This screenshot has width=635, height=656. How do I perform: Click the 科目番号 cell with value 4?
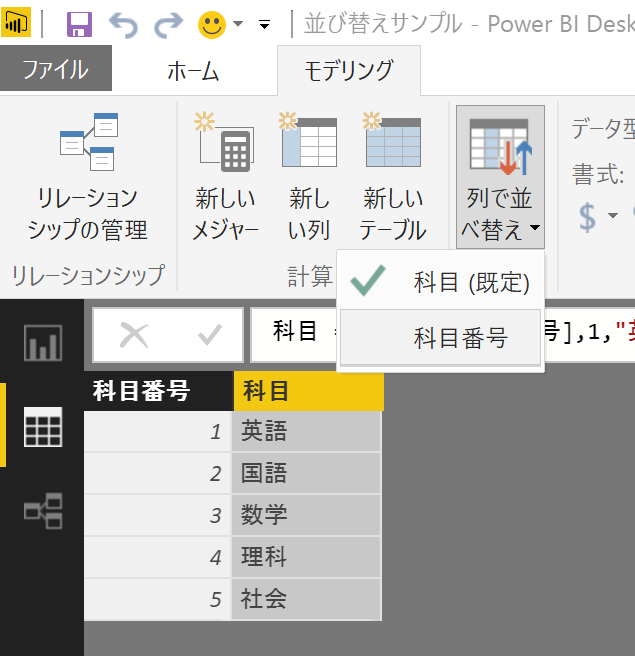point(157,557)
